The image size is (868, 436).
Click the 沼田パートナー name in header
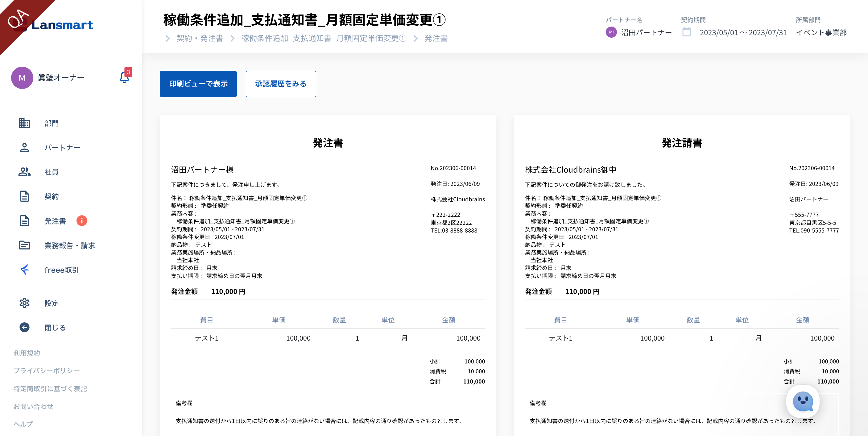646,32
